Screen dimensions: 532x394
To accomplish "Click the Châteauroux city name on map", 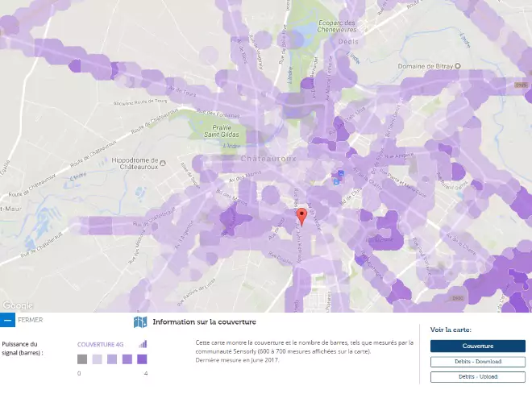I will tap(278, 157).
